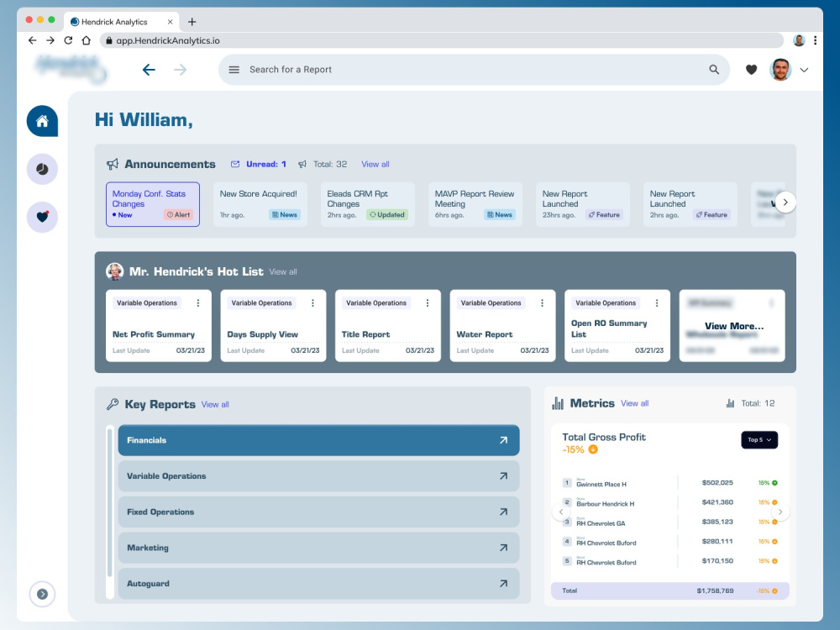Click the browser home icon
This screenshot has width=840, height=630.
click(x=86, y=40)
